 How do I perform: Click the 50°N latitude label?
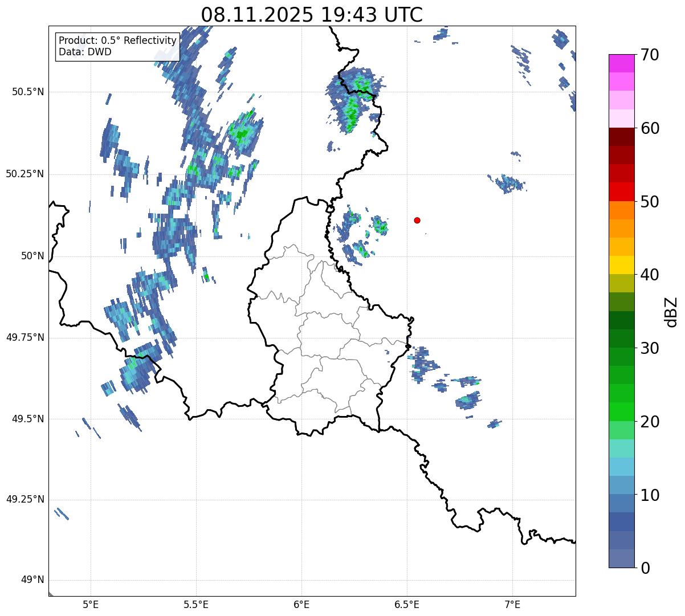point(32,256)
